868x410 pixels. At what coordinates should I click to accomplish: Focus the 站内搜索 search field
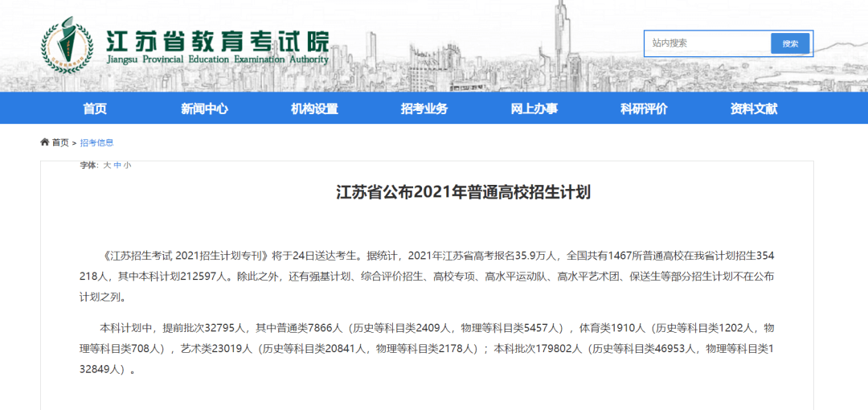click(707, 43)
